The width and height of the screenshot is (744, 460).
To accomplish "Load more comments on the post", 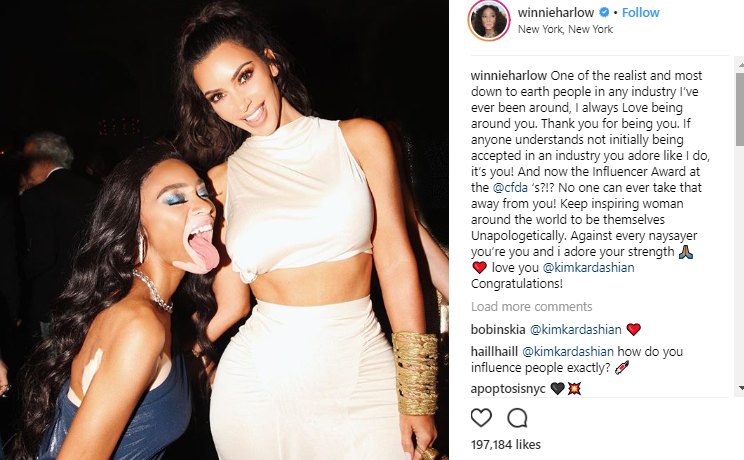I will tap(531, 307).
